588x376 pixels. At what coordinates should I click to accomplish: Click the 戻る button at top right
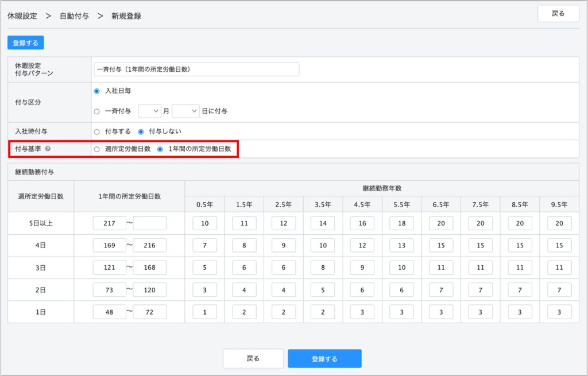point(558,14)
